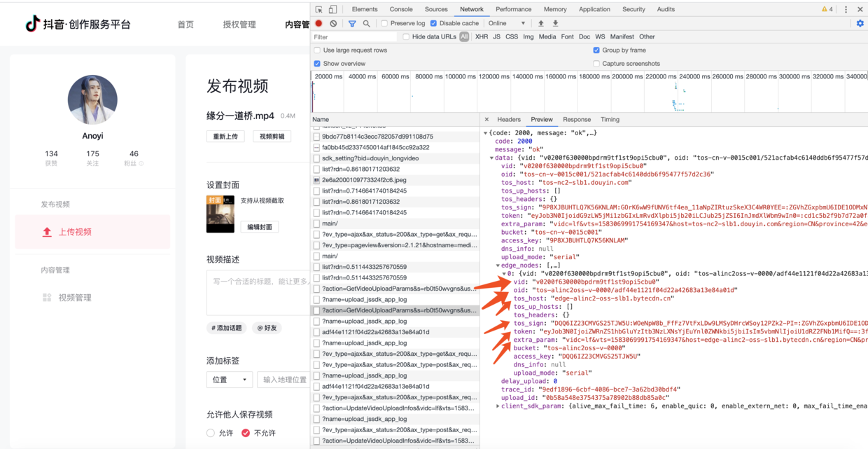
Task: Toggle the device toolbar icon
Action: click(x=332, y=10)
